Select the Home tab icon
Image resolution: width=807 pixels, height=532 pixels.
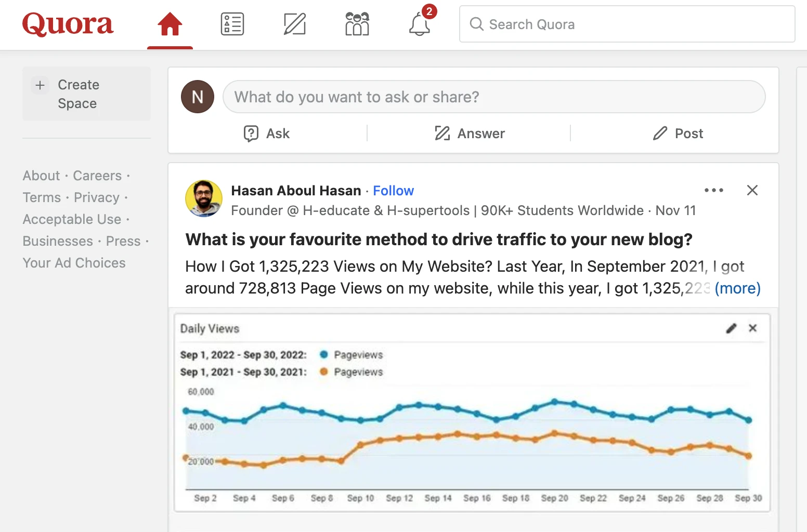point(170,23)
